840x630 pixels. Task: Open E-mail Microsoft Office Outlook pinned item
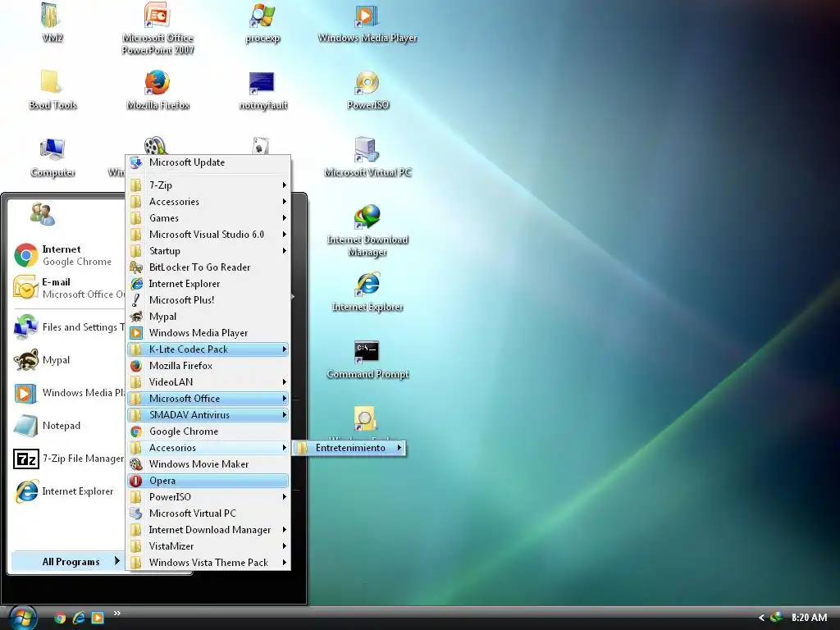69,288
